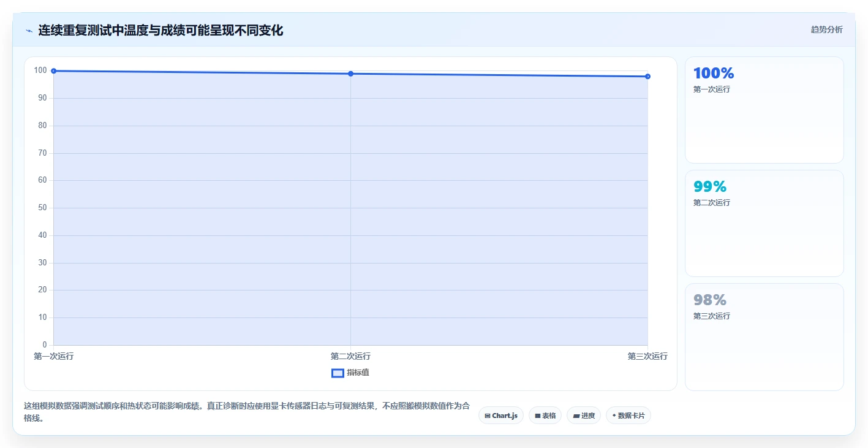868x448 pixels.
Task: Click the 第二次运行 data point on chart
Action: [350, 74]
